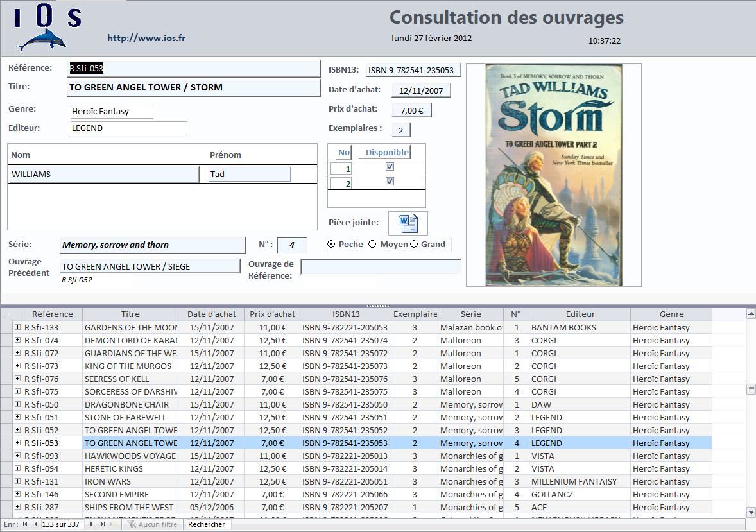
Task: Go to the first record
Action: point(25,524)
